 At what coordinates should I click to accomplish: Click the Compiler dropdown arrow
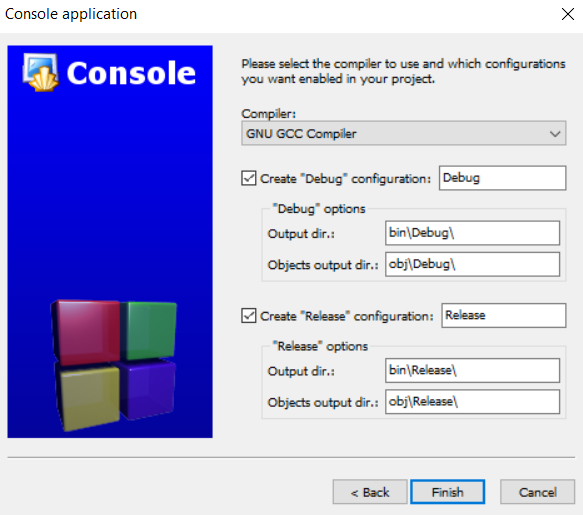555,133
